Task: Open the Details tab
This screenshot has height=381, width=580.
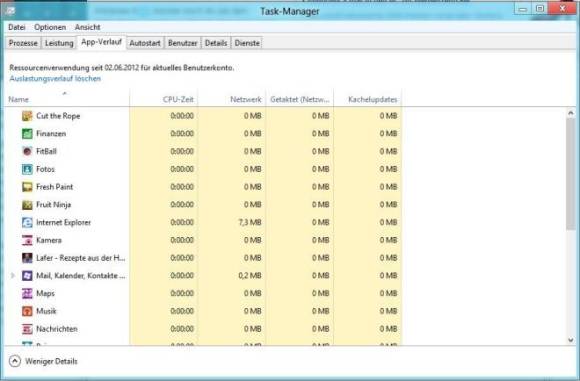Action: 216,43
